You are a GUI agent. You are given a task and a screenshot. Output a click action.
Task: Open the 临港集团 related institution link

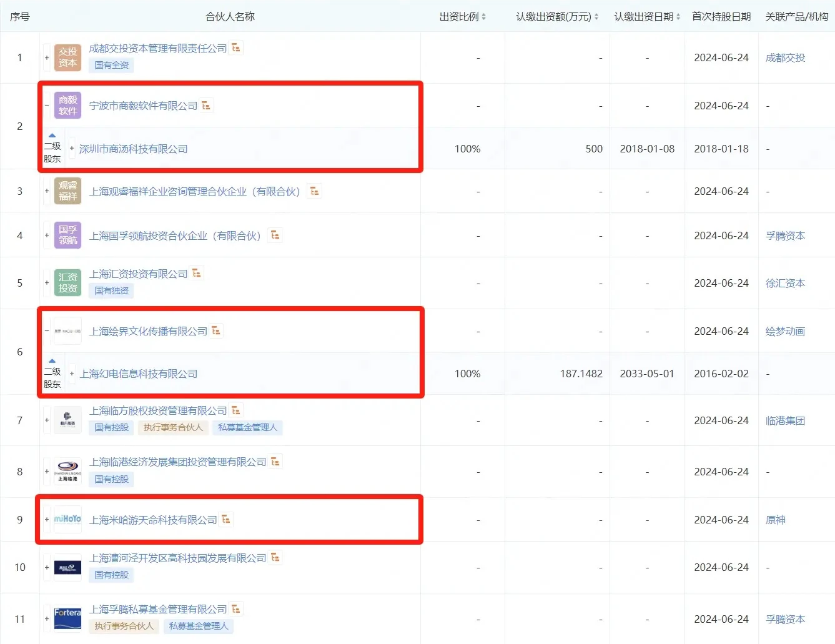pyautogui.click(x=785, y=420)
